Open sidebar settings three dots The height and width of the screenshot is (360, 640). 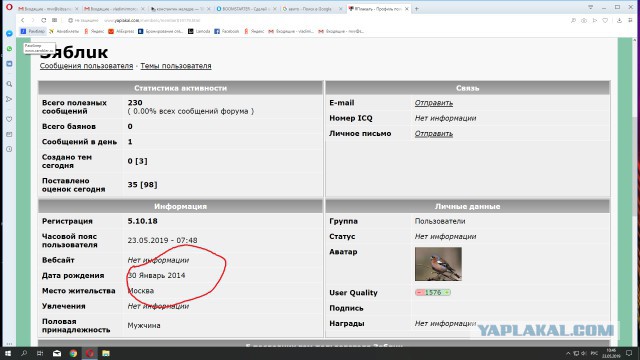point(9,344)
